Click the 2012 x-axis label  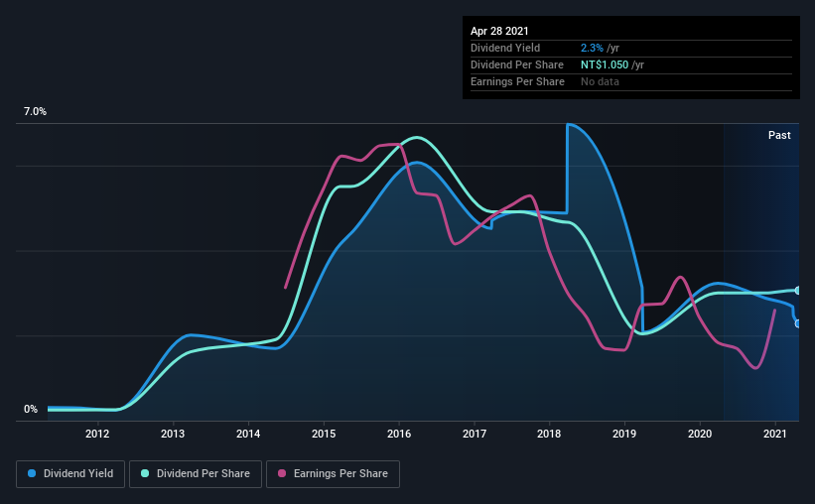coord(97,434)
